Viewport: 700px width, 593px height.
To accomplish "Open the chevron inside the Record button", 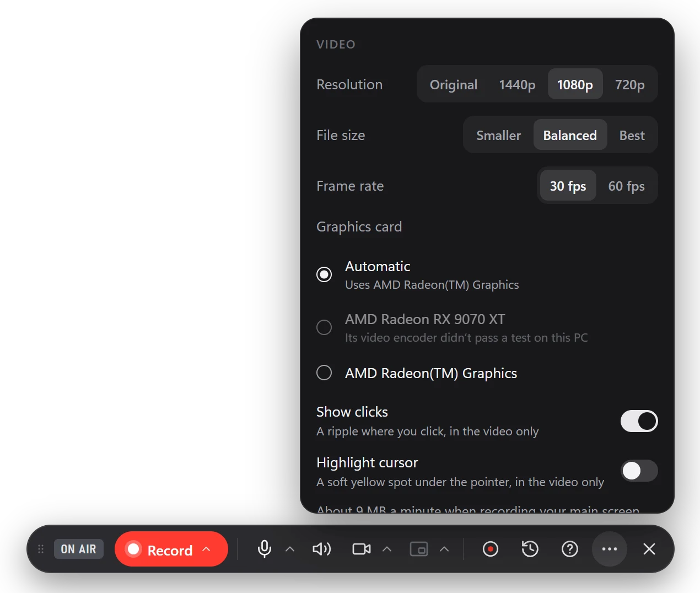I will [x=207, y=549].
